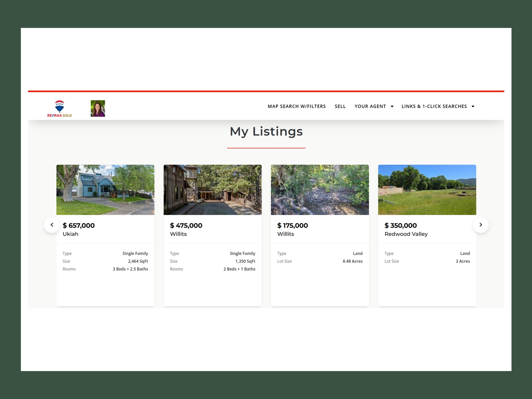Viewport: 532px width, 399px height.
Task: Click the $ 657,000 price
Action: [79, 225]
